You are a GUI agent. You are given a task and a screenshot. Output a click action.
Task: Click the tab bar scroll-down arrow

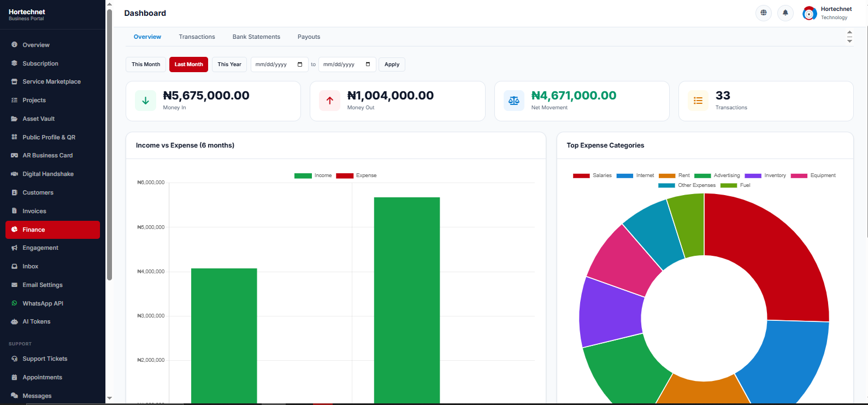pyautogui.click(x=849, y=41)
